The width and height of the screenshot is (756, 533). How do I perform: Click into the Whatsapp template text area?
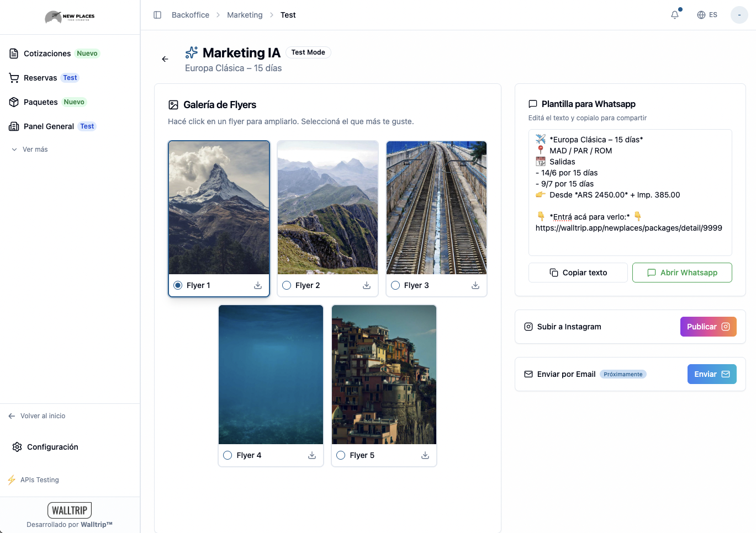(x=630, y=193)
